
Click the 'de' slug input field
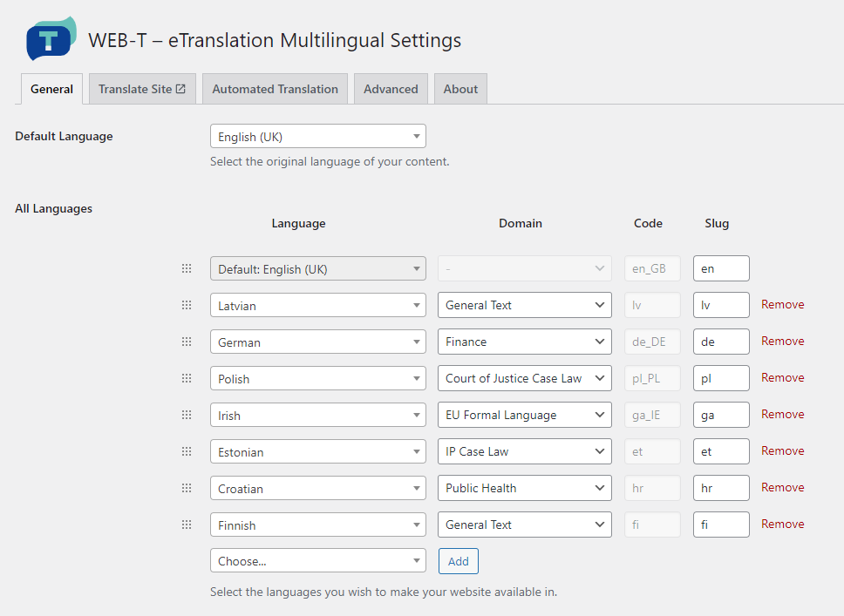click(721, 342)
